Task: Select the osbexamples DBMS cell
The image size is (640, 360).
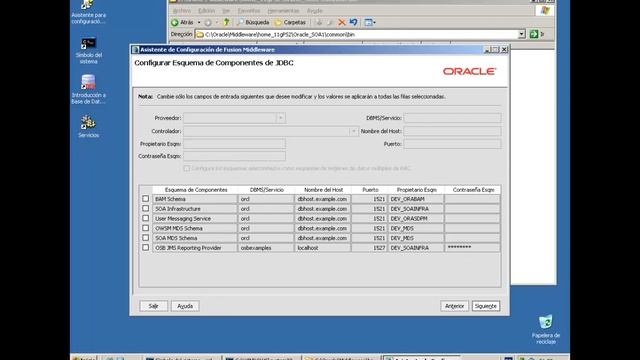Action: click(x=266, y=248)
